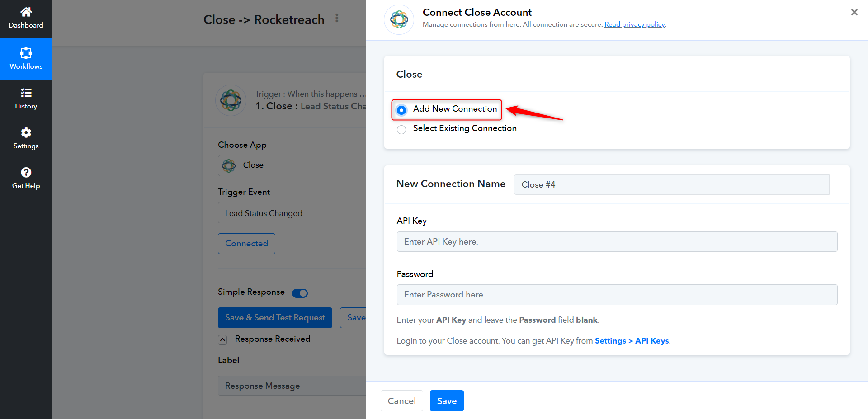Open workflow options three-dot menu
Screen dimensions: 868x419
pos(337,18)
